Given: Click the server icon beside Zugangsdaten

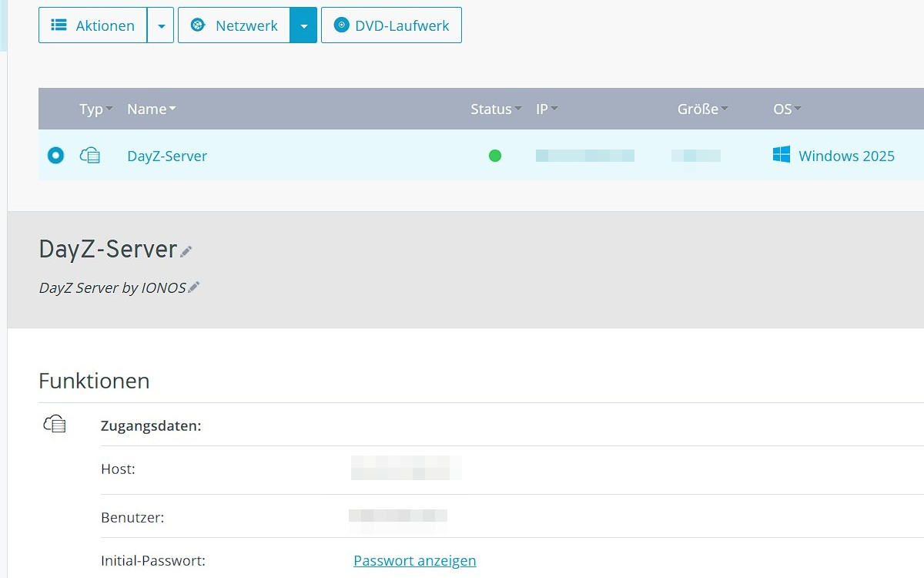Looking at the screenshot, I should click(x=55, y=424).
